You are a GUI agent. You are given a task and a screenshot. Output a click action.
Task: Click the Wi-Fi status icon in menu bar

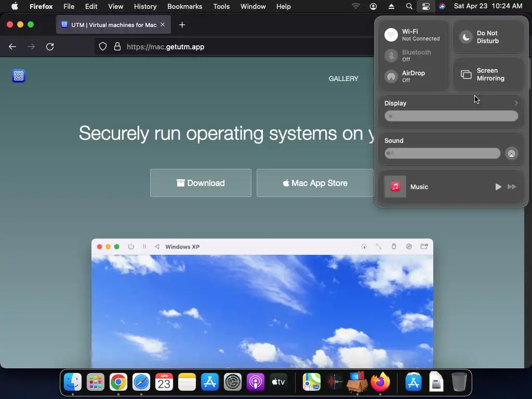355,6
